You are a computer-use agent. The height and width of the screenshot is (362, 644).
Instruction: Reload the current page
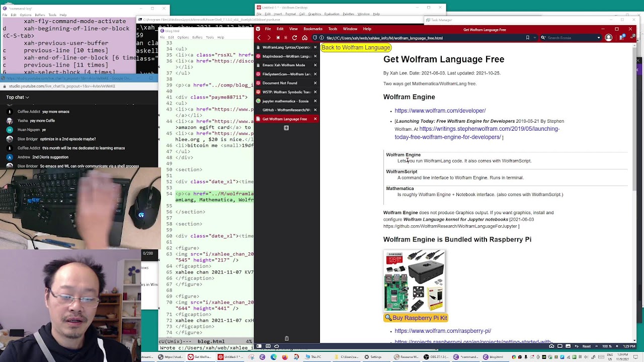294,38
